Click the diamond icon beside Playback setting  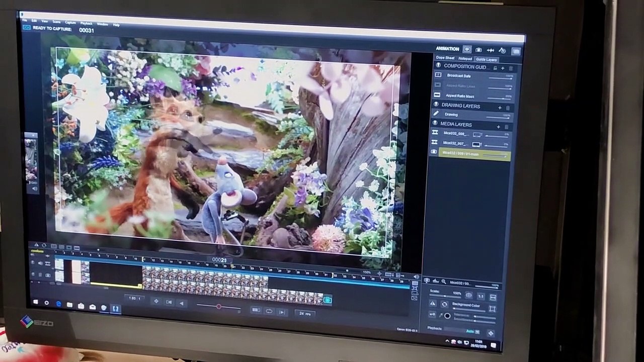coord(491,333)
